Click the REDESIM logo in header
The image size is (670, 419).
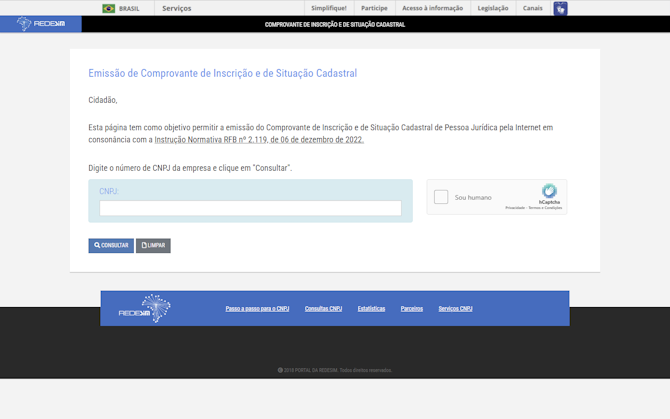[x=41, y=24]
